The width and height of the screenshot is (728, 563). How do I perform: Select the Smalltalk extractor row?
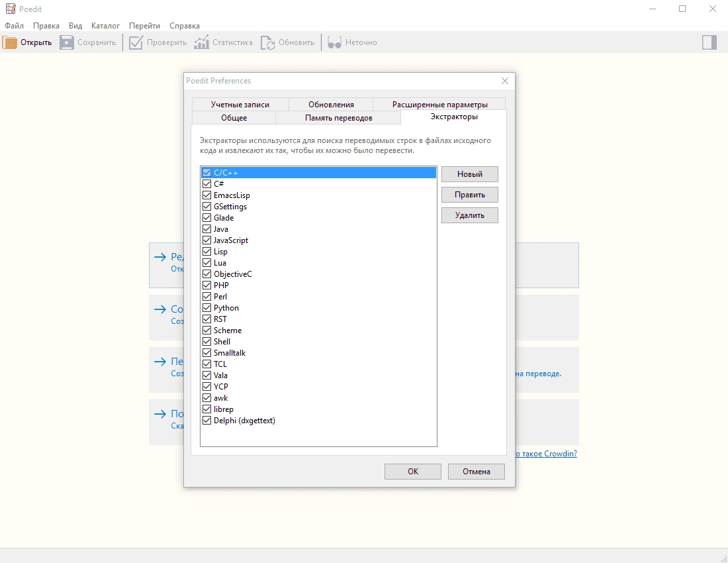pyautogui.click(x=318, y=353)
